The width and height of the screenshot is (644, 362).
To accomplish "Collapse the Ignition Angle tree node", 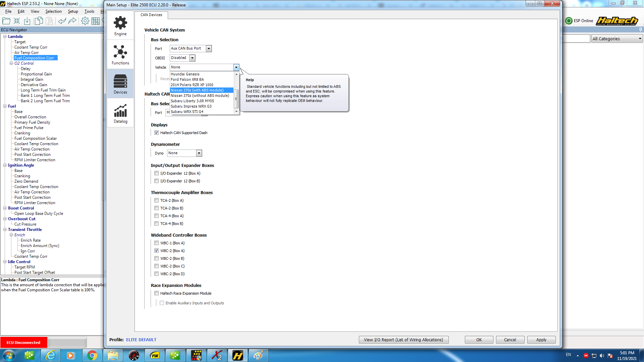I will pos(5,165).
